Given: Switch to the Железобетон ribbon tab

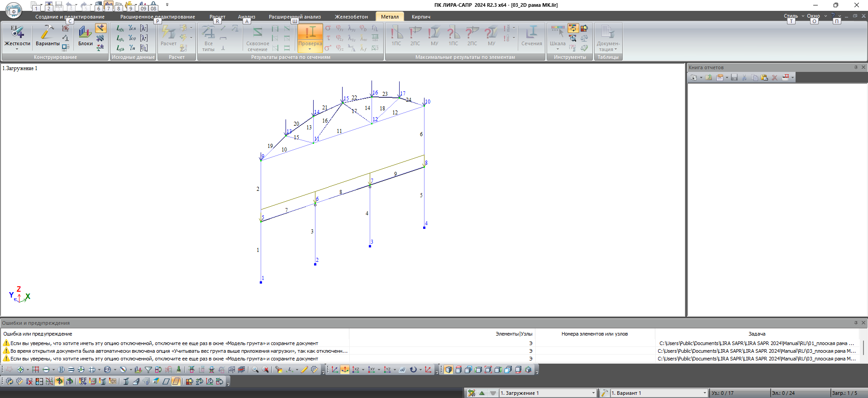Looking at the screenshot, I should [351, 17].
